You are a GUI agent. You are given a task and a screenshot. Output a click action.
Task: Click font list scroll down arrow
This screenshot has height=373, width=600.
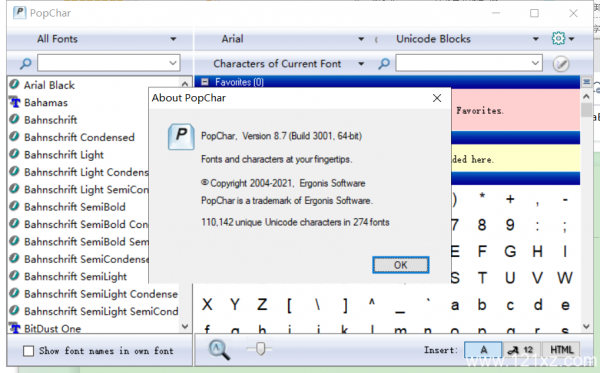[185, 326]
